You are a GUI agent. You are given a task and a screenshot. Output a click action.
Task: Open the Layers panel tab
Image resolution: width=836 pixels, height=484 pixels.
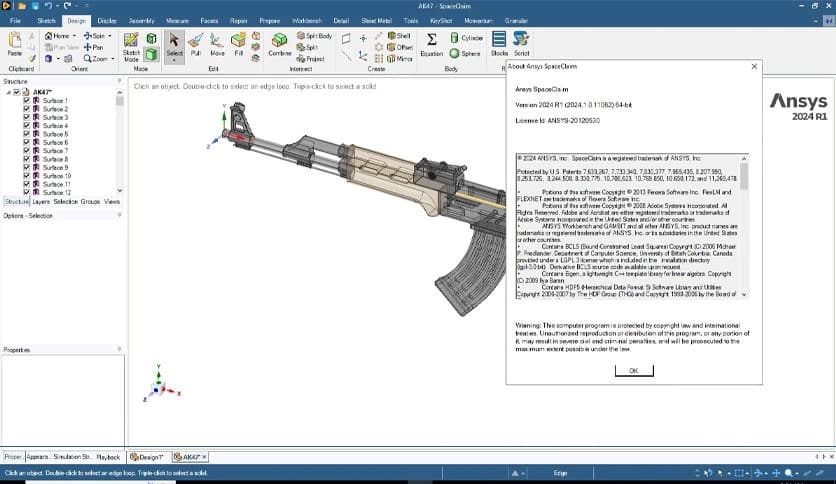[x=41, y=201]
